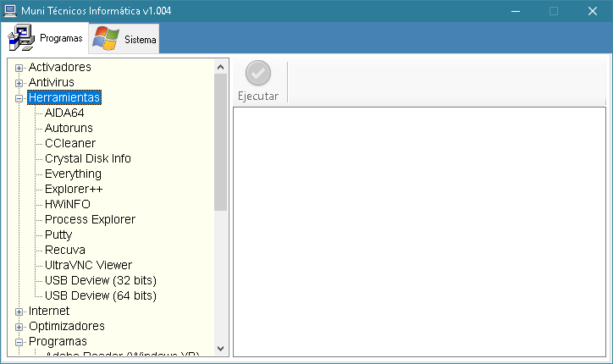Click the Ejecutar checkmark icon

258,73
